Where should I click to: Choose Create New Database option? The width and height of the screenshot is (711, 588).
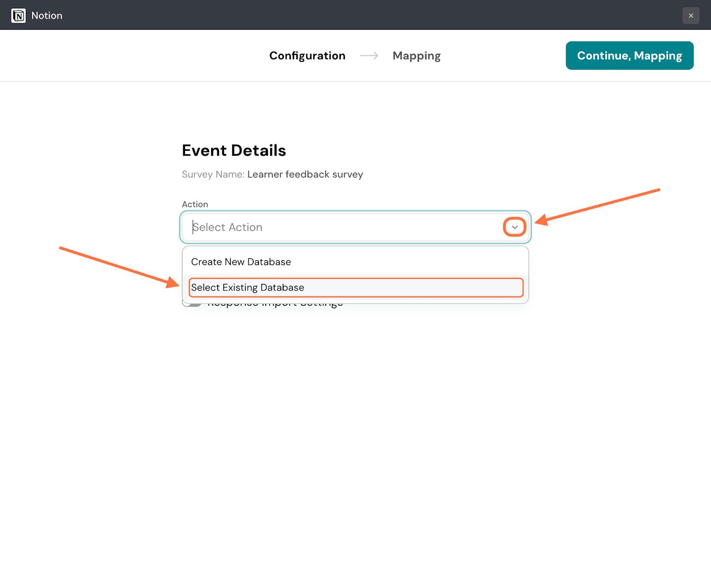coord(241,262)
